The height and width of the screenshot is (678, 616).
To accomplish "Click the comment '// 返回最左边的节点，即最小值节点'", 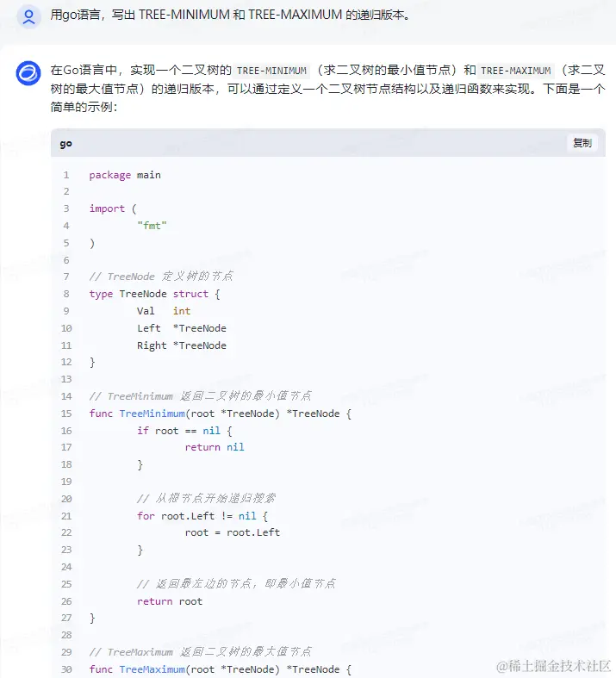I will [x=236, y=584].
